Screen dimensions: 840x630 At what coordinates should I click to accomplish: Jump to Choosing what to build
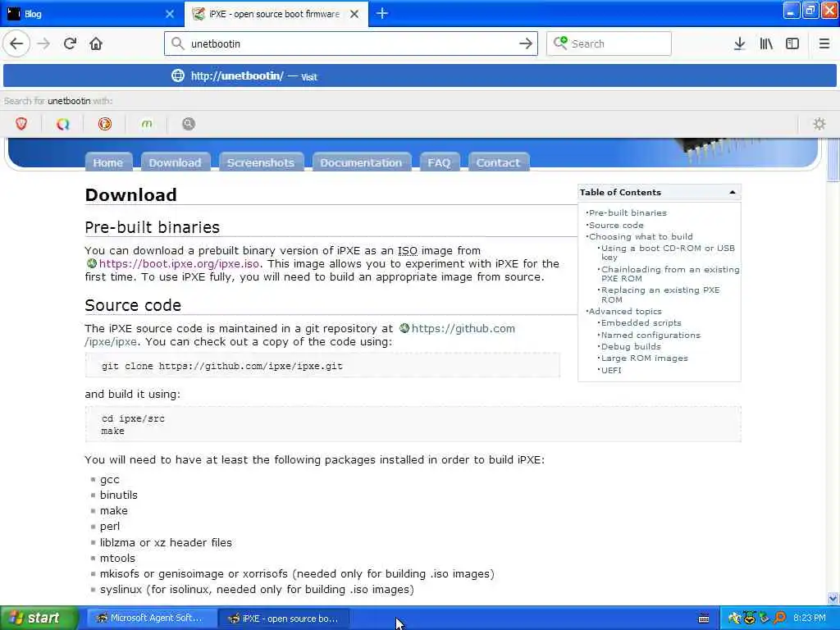[x=641, y=236]
